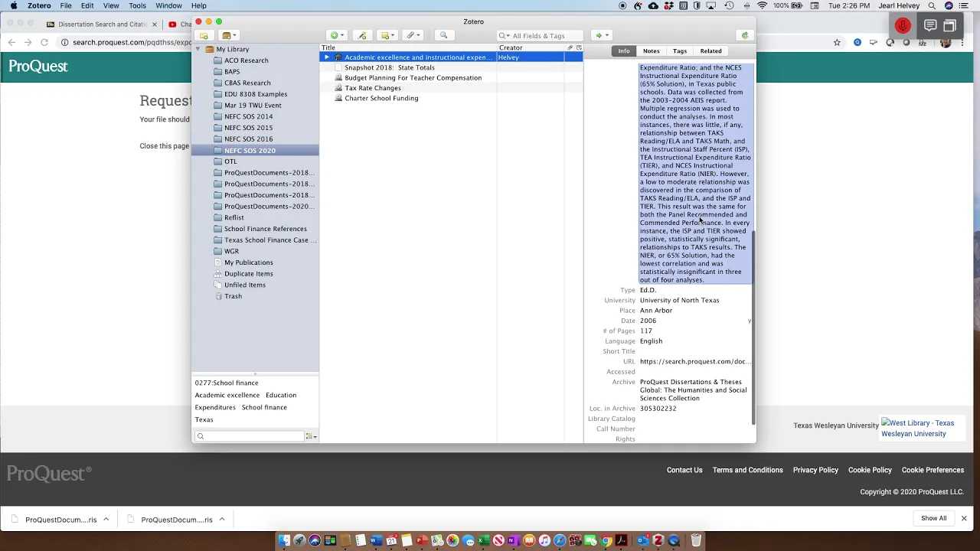This screenshot has height=551, width=980.
Task: Select the EDU 8308 Examples collection
Action: [255, 94]
